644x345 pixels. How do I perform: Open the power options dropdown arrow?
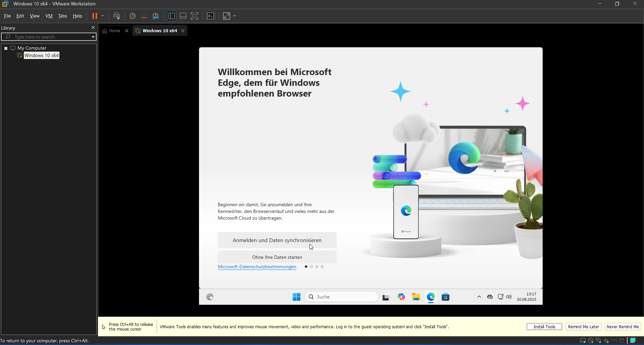coord(103,16)
